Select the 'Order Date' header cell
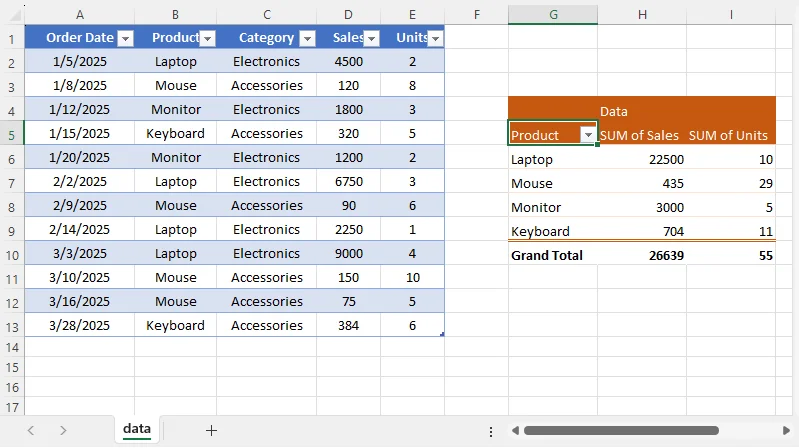 point(80,38)
